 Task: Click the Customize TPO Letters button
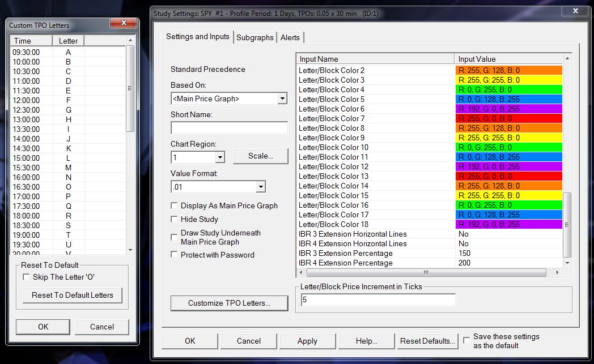pyautogui.click(x=229, y=303)
